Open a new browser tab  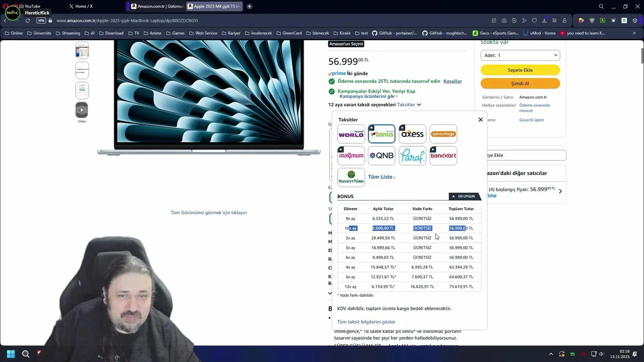click(250, 6)
